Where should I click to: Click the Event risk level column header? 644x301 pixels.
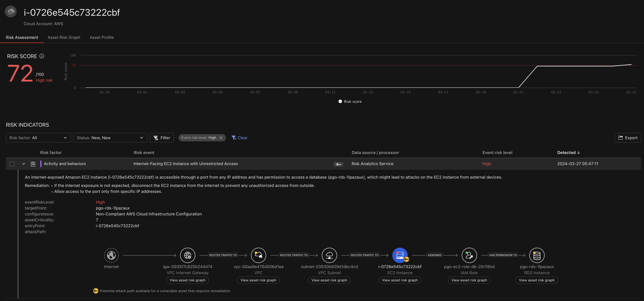click(497, 153)
